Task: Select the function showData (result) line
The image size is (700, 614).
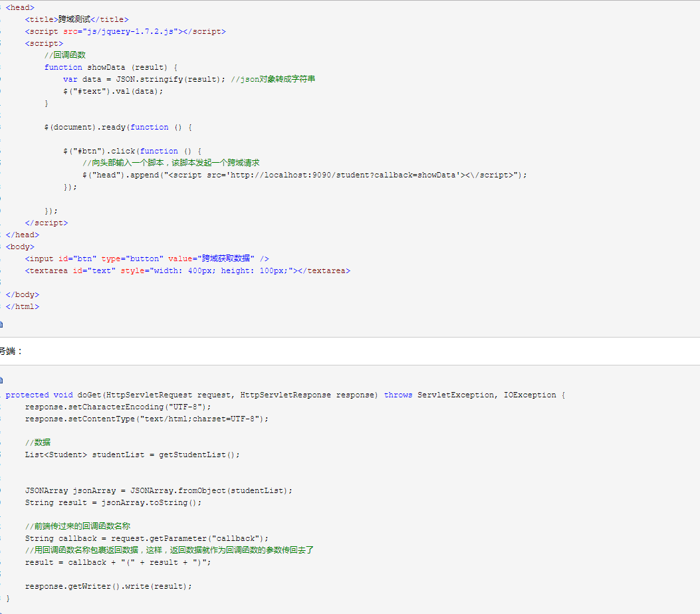Action: coord(111,67)
